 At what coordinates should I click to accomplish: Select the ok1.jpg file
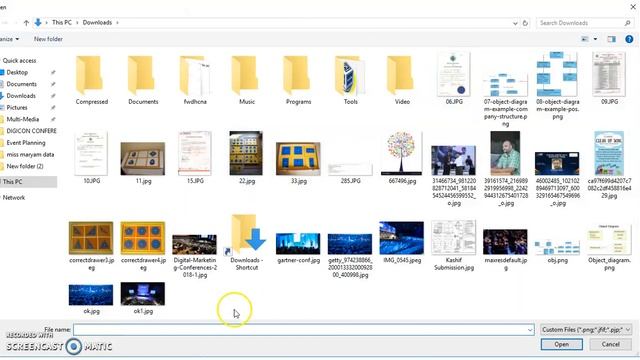point(143,298)
